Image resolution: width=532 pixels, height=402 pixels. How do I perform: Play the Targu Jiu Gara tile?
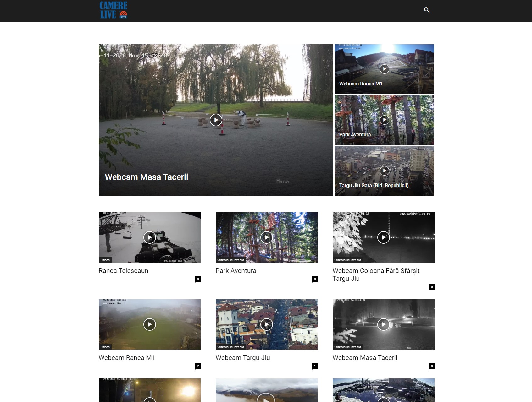coord(384,171)
